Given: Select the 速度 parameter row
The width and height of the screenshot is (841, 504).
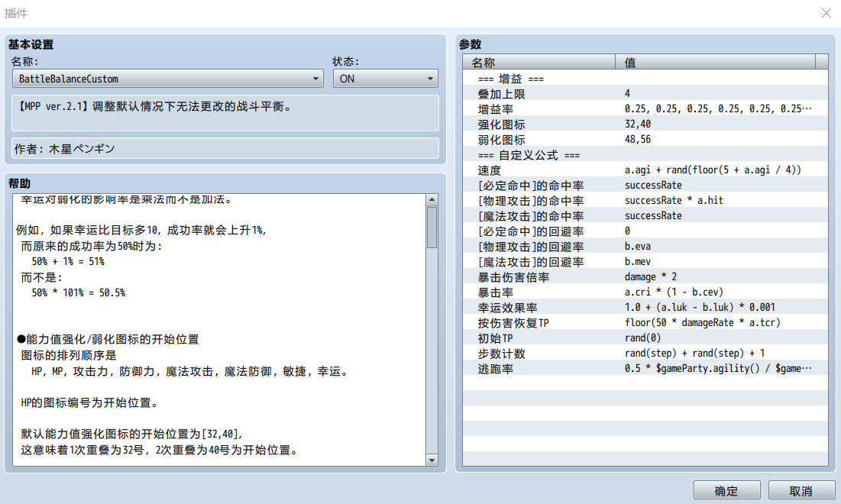Looking at the screenshot, I should 645,170.
